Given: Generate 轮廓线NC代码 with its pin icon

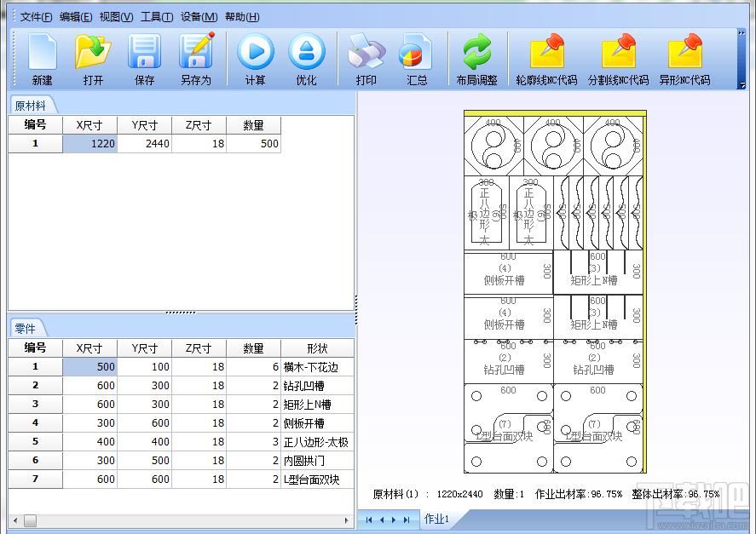Looking at the screenshot, I should (x=546, y=60).
